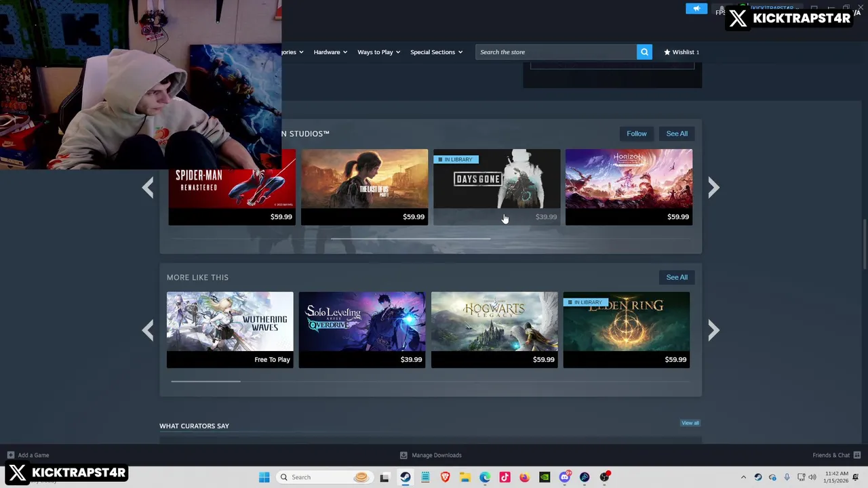Image resolution: width=868 pixels, height=488 pixels.
Task: Open Task View on the taskbar
Action: (384, 477)
